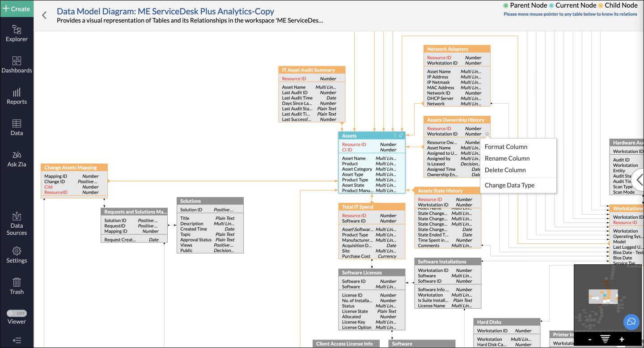The image size is (644, 348).
Task: Select Change Data Type menu entry
Action: click(509, 185)
